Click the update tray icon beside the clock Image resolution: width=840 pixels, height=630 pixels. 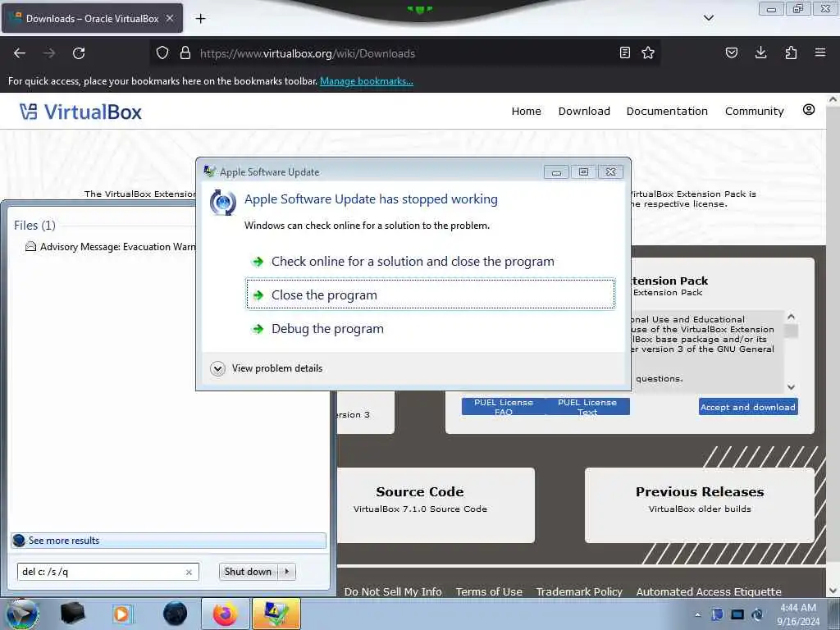click(x=757, y=614)
